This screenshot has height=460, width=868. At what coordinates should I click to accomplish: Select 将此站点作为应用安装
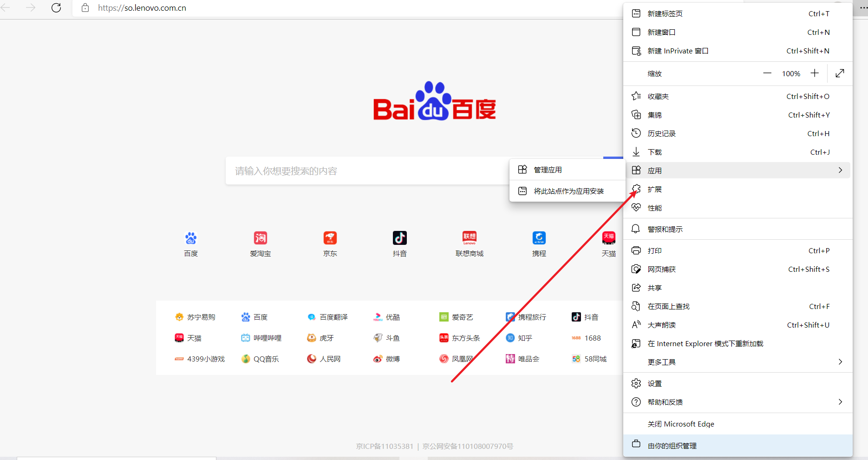click(x=568, y=191)
